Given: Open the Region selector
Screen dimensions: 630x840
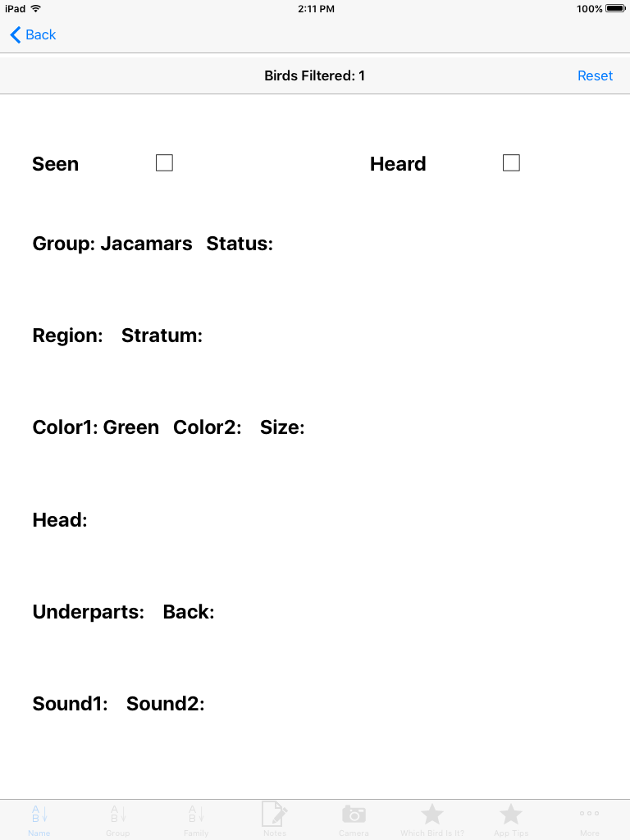Looking at the screenshot, I should point(68,335).
